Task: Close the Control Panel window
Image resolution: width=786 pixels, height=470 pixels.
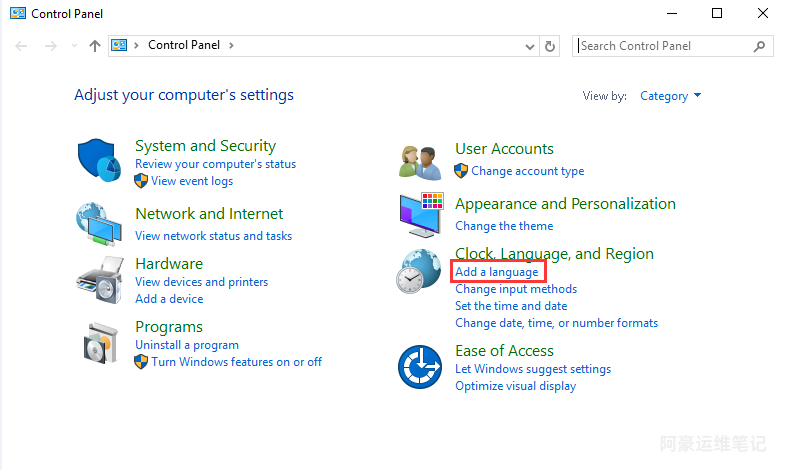Action: point(762,14)
